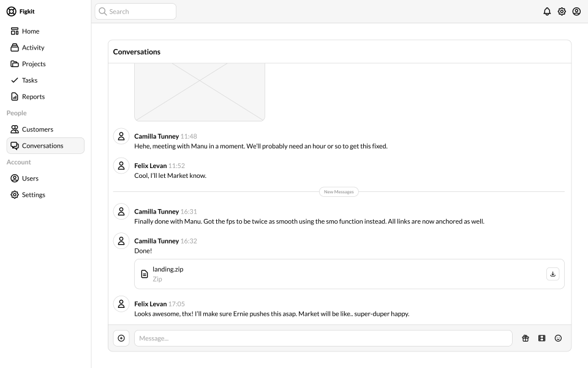Click the Figkit logo
Screen dimensions: 588x368
(21, 12)
